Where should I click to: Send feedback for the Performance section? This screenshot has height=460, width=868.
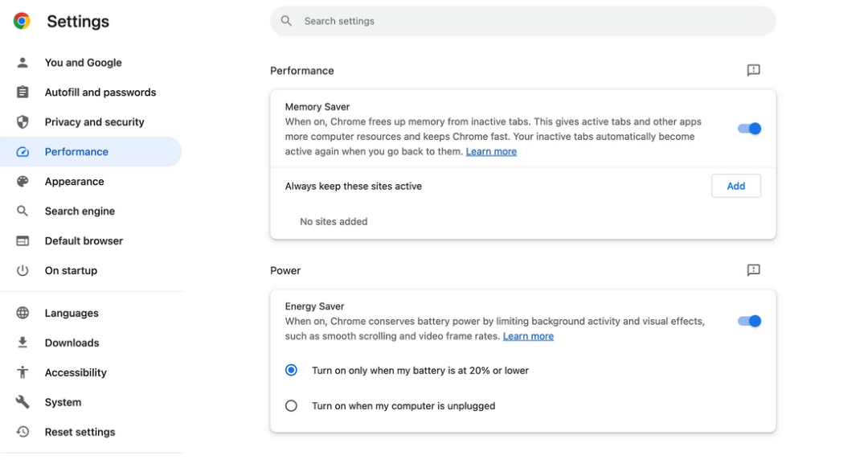(753, 71)
